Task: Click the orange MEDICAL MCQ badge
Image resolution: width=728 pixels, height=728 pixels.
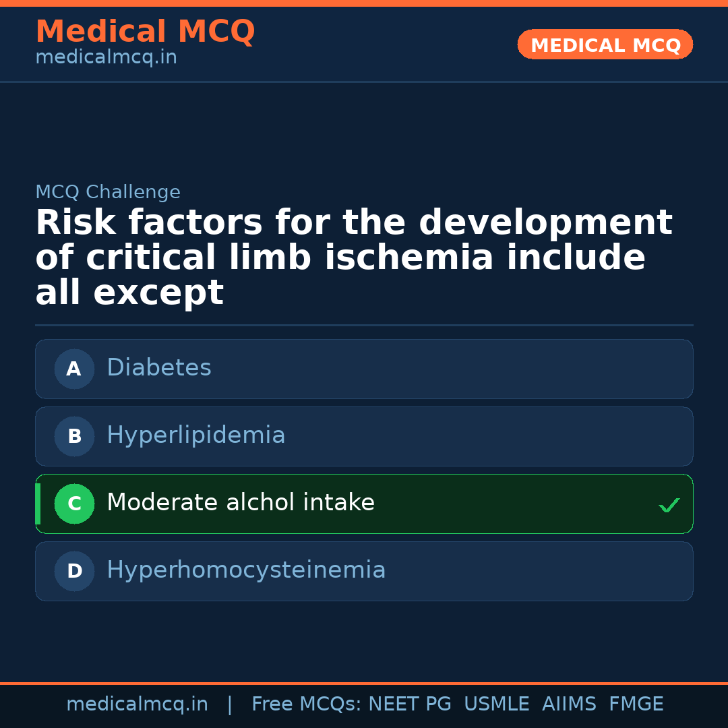Action: click(x=605, y=44)
